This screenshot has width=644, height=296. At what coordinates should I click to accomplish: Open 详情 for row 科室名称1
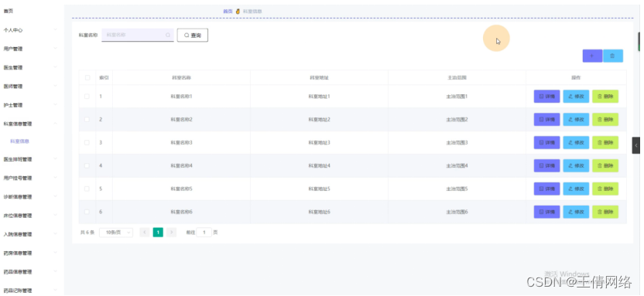(x=546, y=97)
